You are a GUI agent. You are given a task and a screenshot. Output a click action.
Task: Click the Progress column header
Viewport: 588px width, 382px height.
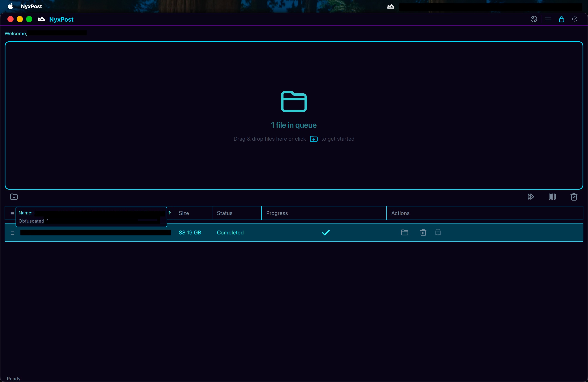[277, 213]
